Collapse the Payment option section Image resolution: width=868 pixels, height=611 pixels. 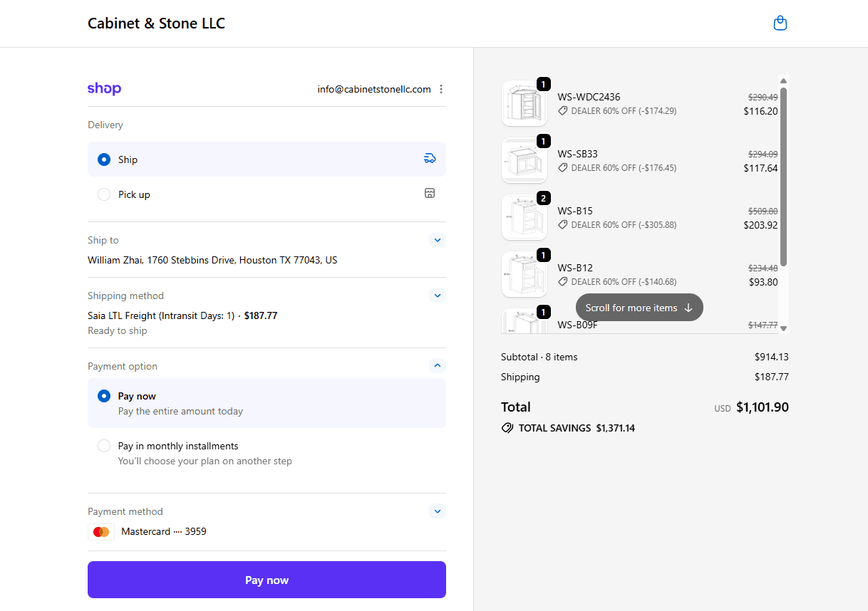[438, 365]
